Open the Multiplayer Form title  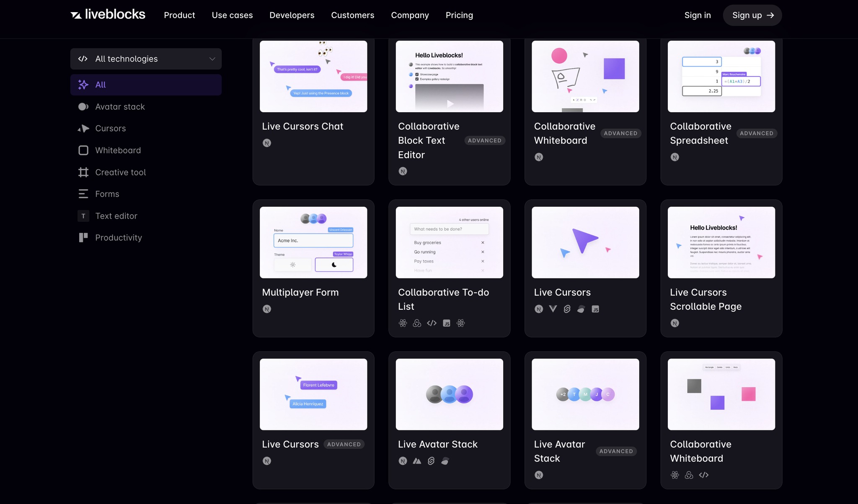coord(300,293)
